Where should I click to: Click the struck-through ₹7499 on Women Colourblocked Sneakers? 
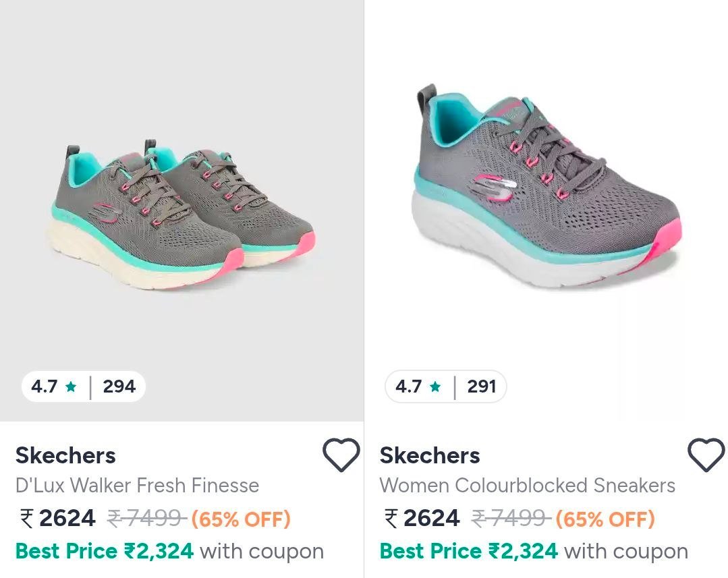pos(511,519)
